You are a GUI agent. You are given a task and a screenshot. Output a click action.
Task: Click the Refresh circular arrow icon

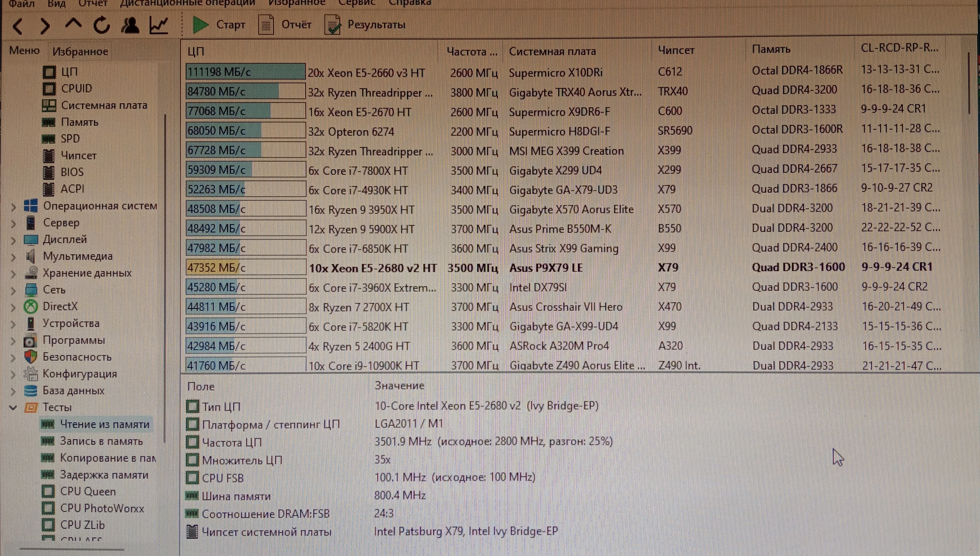(x=102, y=26)
